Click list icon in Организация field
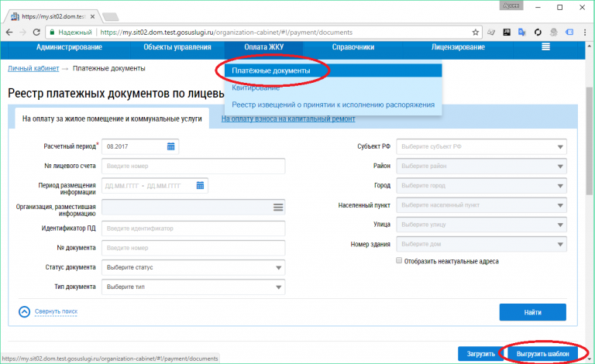The width and height of the screenshot is (595, 364). pyautogui.click(x=277, y=207)
